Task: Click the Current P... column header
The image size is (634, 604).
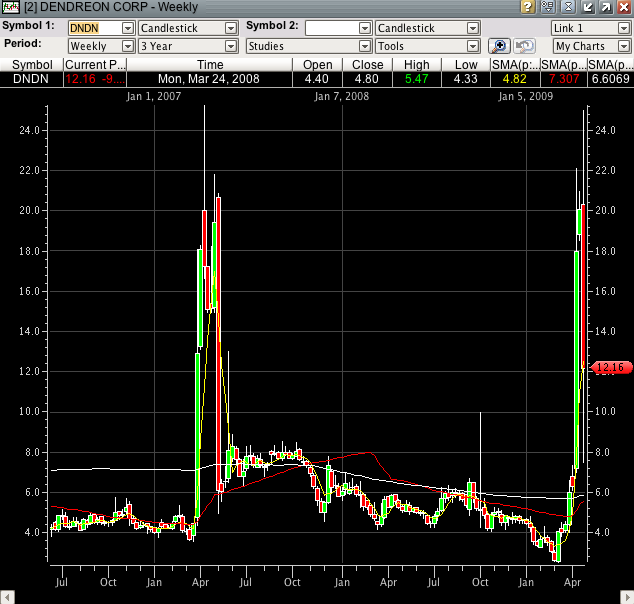Action: click(x=92, y=65)
